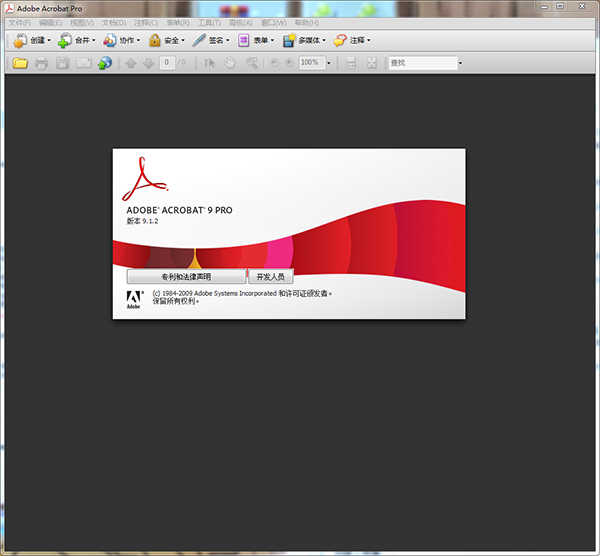Open the 注释(C) menu in menu bar
Screen dimensions: 600x556
[146, 23]
